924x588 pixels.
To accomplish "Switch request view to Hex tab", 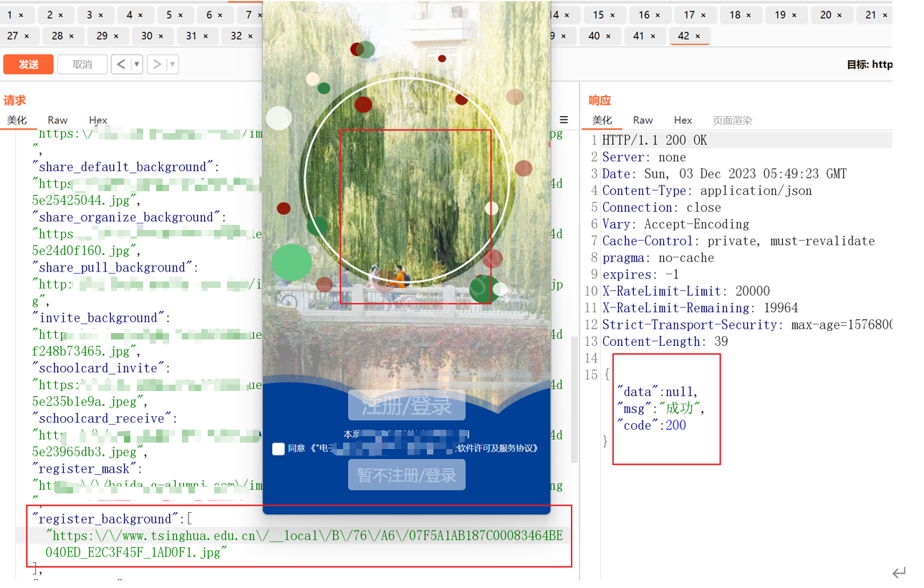I will pos(98,120).
